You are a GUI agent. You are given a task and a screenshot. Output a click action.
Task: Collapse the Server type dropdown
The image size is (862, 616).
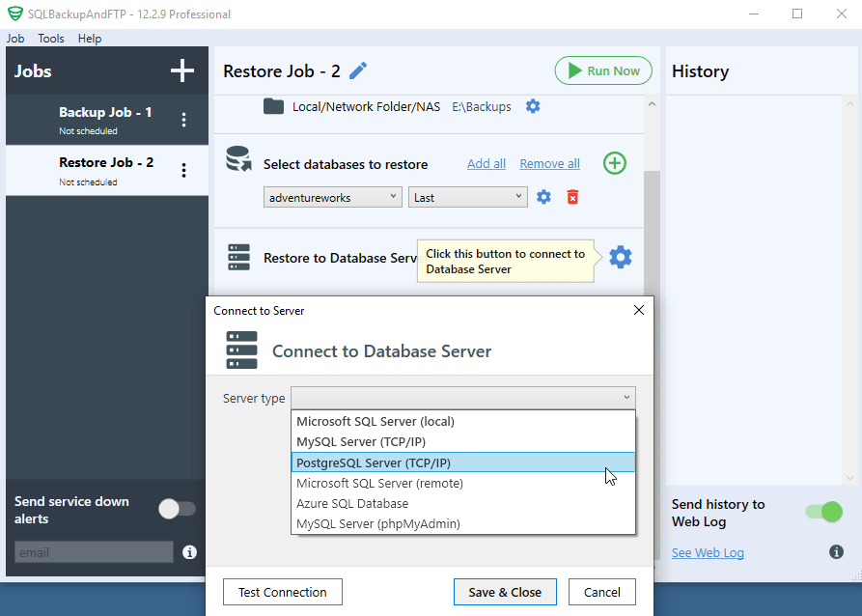[x=463, y=398]
